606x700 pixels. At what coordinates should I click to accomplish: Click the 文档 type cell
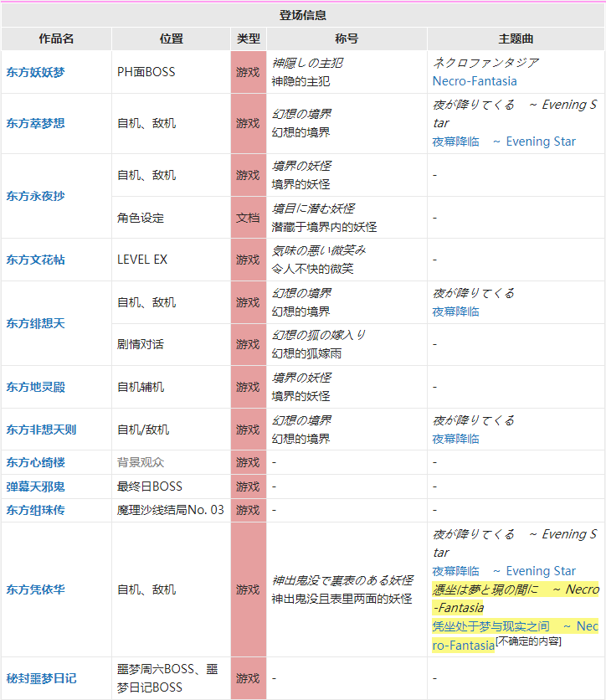coord(249,218)
